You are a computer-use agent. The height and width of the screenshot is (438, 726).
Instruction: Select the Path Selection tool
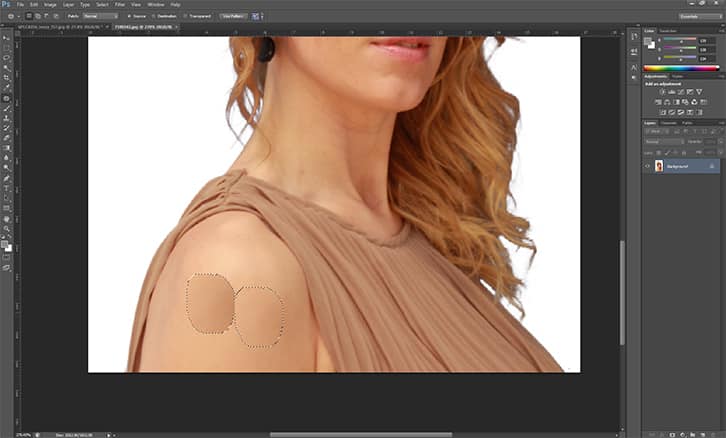(6, 198)
